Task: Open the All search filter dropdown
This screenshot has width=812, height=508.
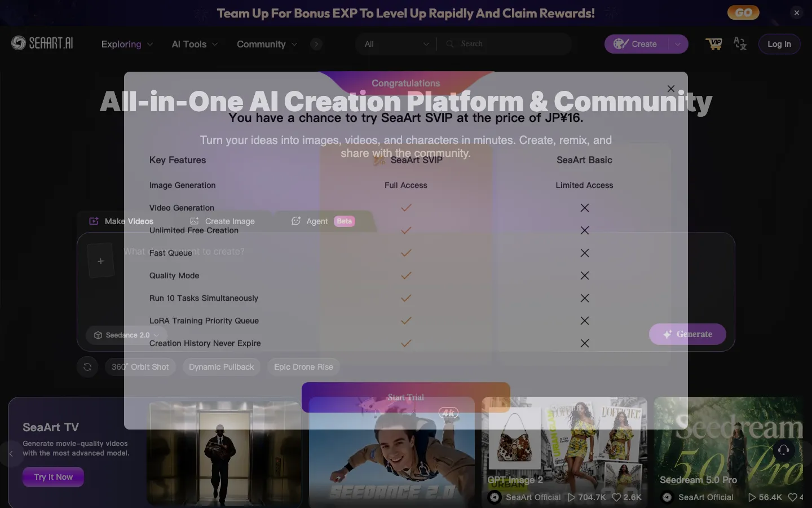Action: pyautogui.click(x=396, y=44)
